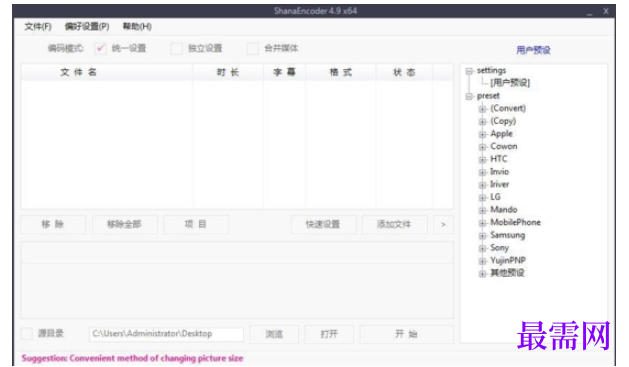Expand the Cowon preset group
The height and width of the screenshot is (367, 629).
point(482,147)
